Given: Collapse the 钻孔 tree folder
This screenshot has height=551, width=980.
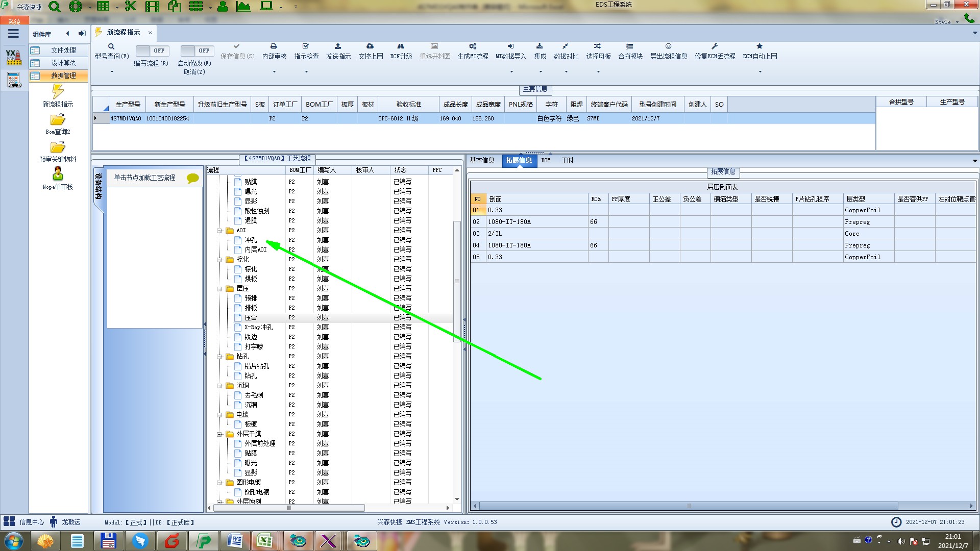Looking at the screenshot, I should pyautogui.click(x=219, y=357).
